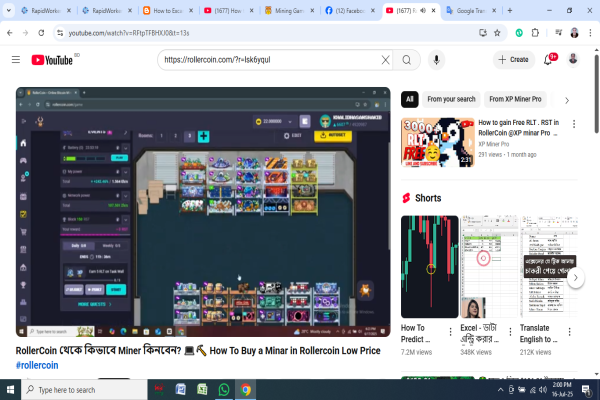The width and height of the screenshot is (600, 400).
Task: Select the From XP Miner Pro chip
Action: pyautogui.click(x=515, y=99)
